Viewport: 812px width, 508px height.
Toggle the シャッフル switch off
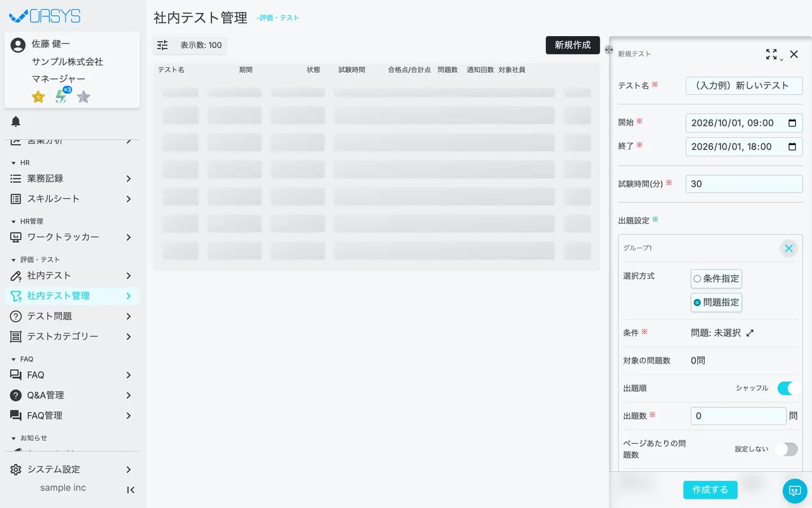(x=787, y=388)
